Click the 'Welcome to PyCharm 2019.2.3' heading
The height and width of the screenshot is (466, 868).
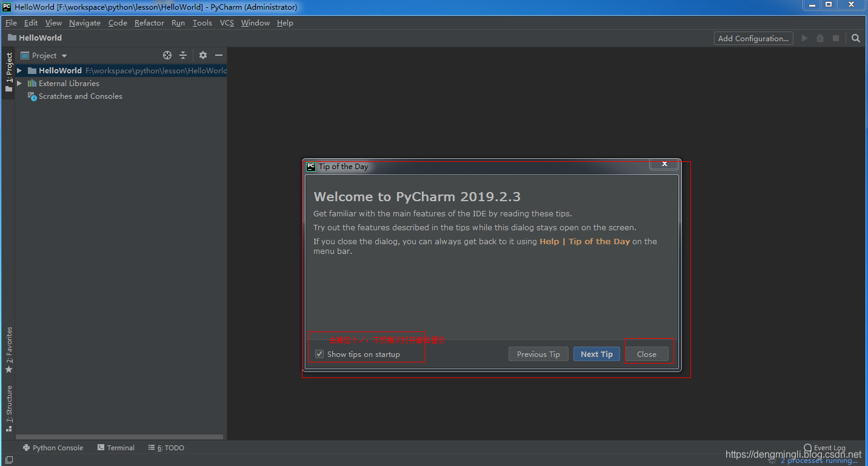click(417, 196)
